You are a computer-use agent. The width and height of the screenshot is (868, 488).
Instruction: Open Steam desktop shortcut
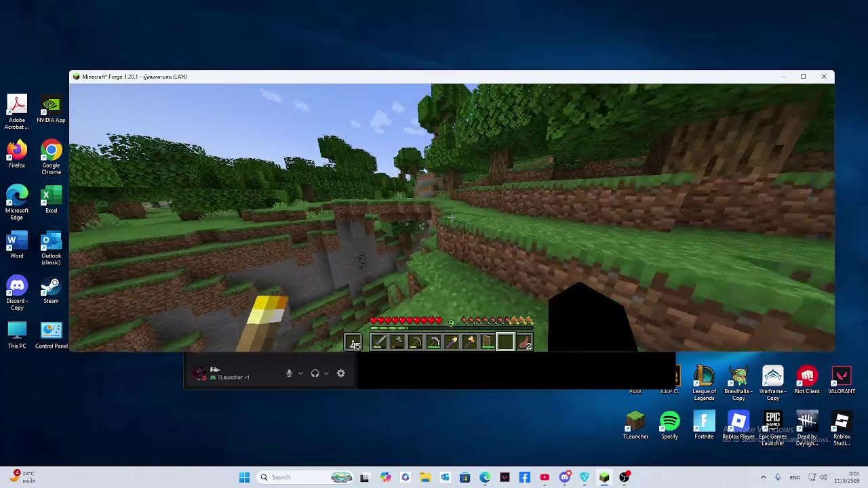point(51,290)
